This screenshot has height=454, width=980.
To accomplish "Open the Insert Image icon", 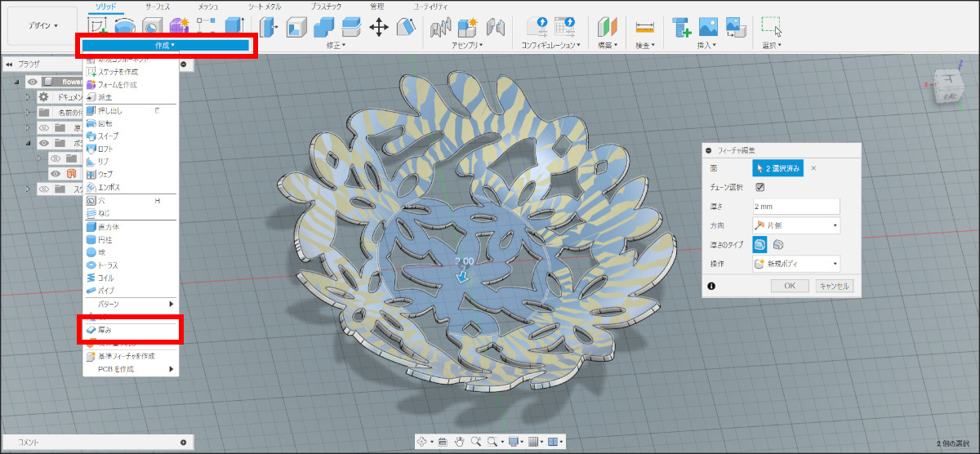I will pyautogui.click(x=707, y=26).
